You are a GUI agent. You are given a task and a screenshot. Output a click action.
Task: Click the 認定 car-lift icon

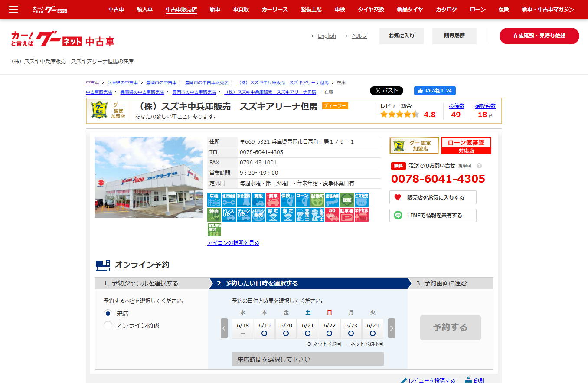[273, 215]
